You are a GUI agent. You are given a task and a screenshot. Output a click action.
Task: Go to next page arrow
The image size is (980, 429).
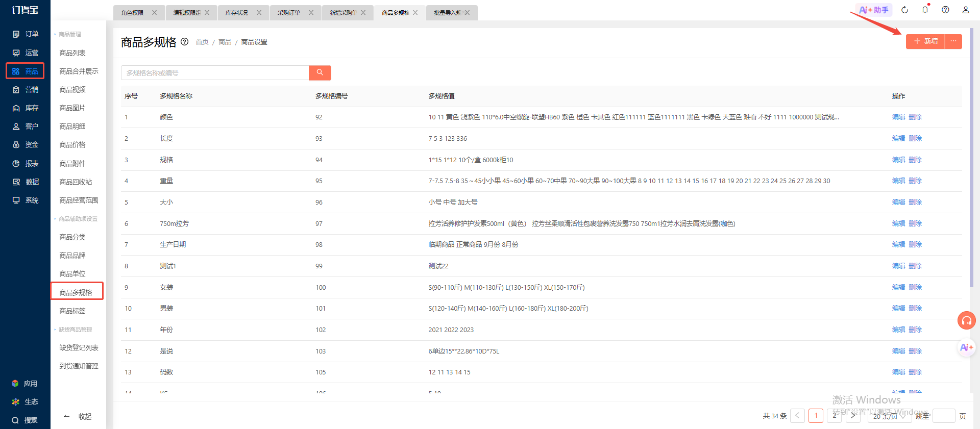tap(853, 416)
